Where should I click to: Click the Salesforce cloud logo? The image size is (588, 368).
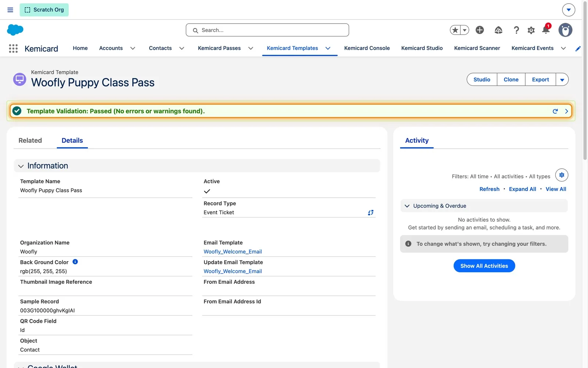click(15, 30)
